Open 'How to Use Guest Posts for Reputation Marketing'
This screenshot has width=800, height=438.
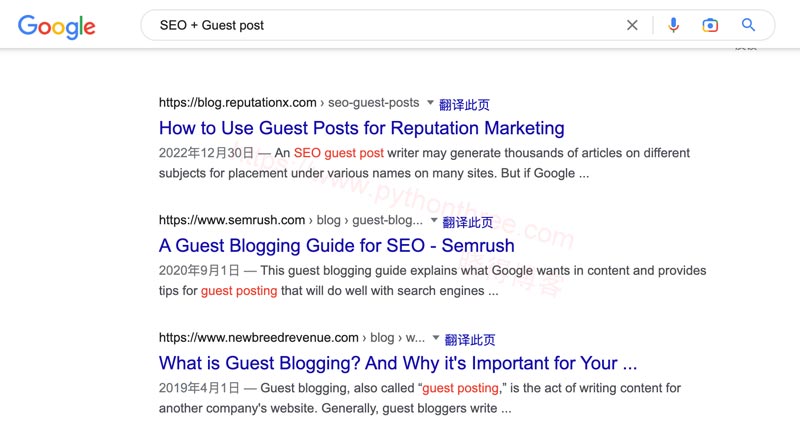361,128
